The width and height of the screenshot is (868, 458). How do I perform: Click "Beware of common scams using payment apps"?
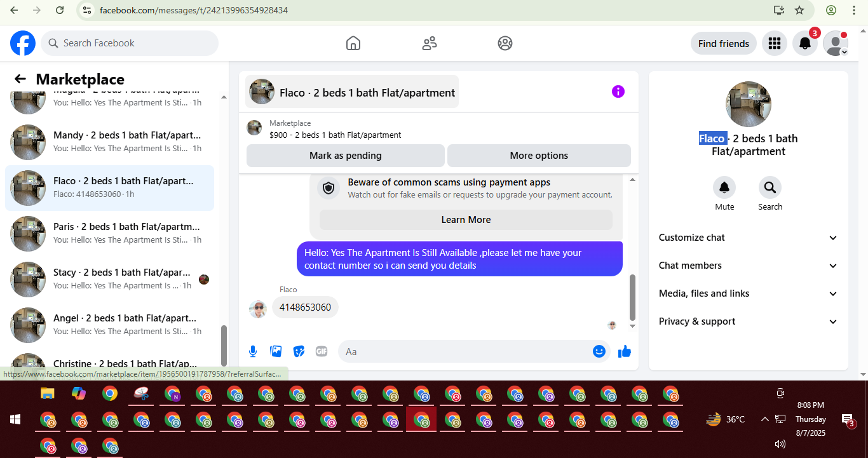point(449,182)
